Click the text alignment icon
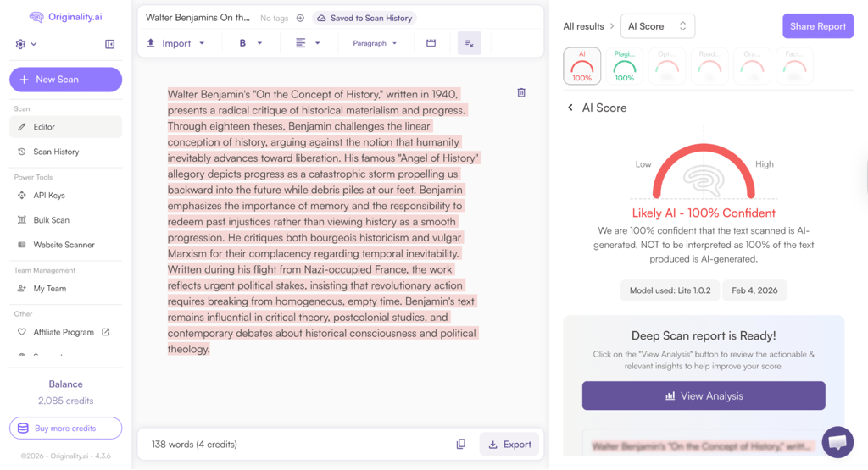 pyautogui.click(x=301, y=43)
